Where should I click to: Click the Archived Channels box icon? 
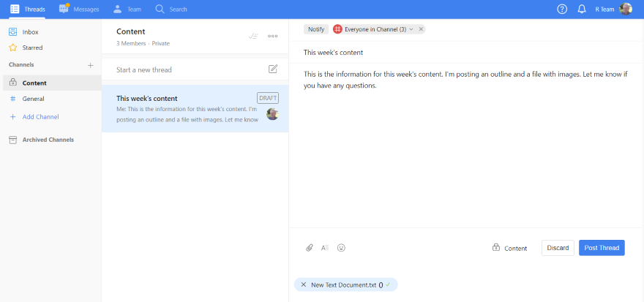pyautogui.click(x=12, y=140)
